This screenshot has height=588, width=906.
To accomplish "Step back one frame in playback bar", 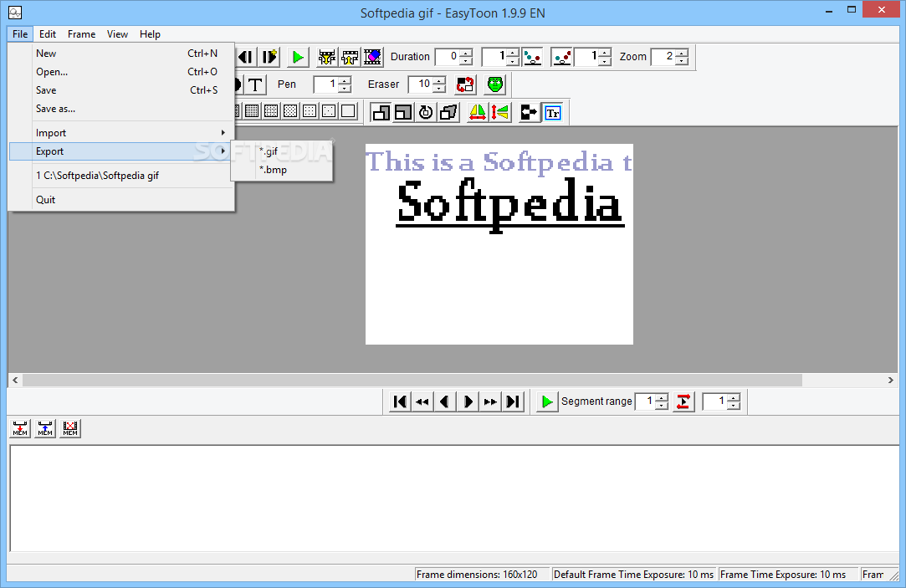I will 444,401.
